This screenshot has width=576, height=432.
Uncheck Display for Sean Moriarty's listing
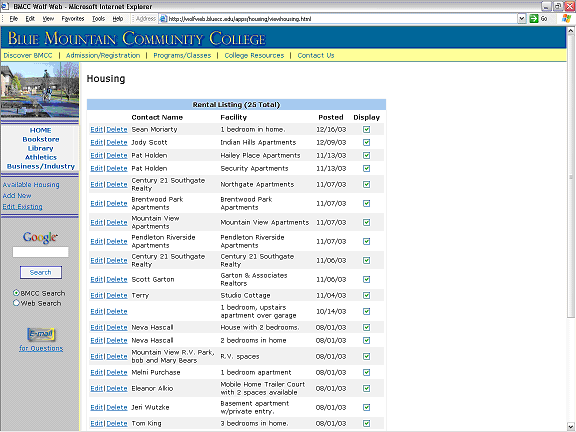[x=366, y=129]
